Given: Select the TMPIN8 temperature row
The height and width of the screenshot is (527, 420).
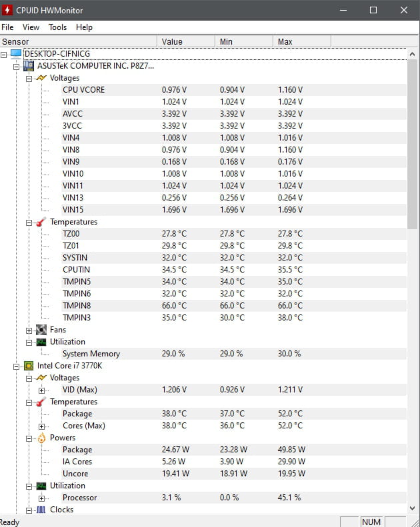Looking at the screenshot, I should 234,306.
